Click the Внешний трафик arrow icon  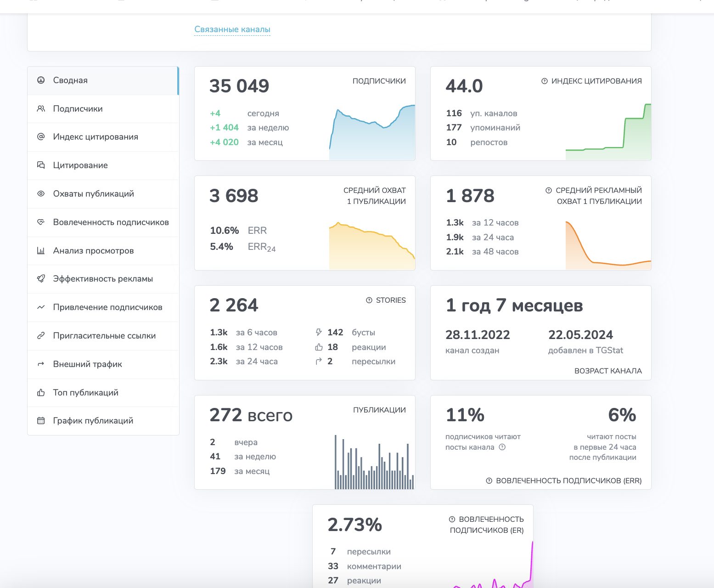pyautogui.click(x=41, y=364)
